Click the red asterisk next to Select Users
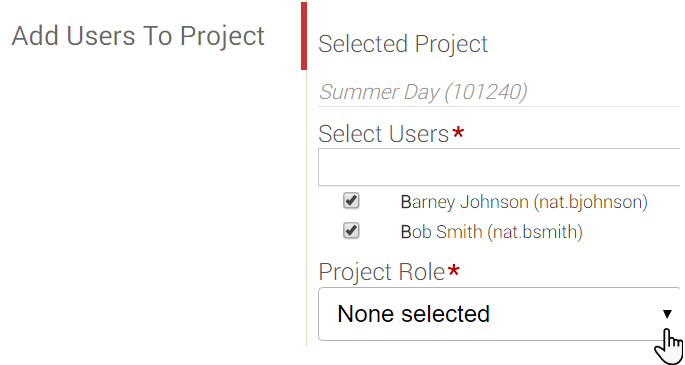The image size is (685, 365). tap(458, 132)
